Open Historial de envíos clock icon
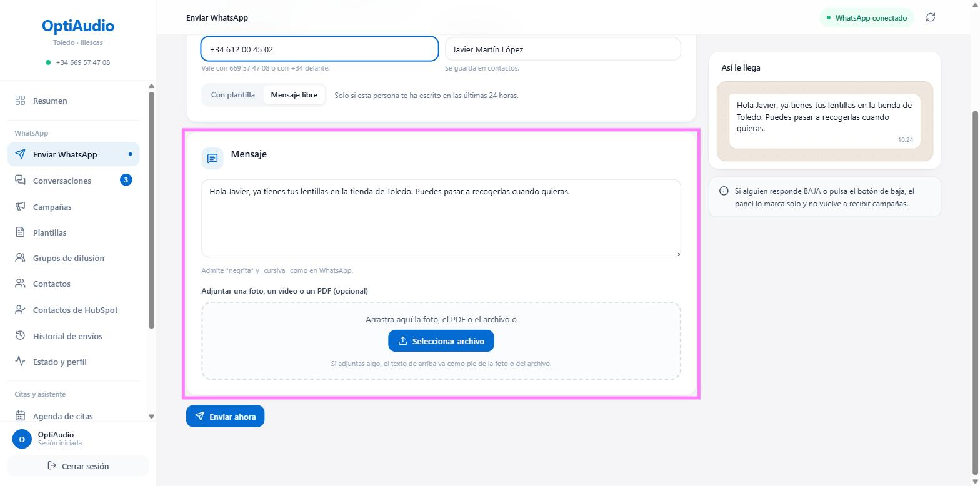This screenshot has height=486, width=980. (20, 336)
